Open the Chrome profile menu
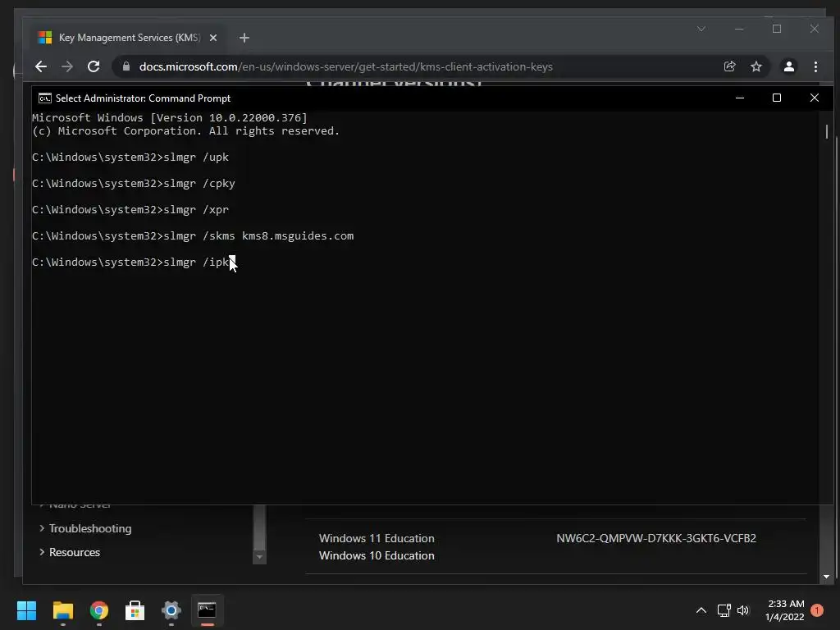 pos(788,66)
